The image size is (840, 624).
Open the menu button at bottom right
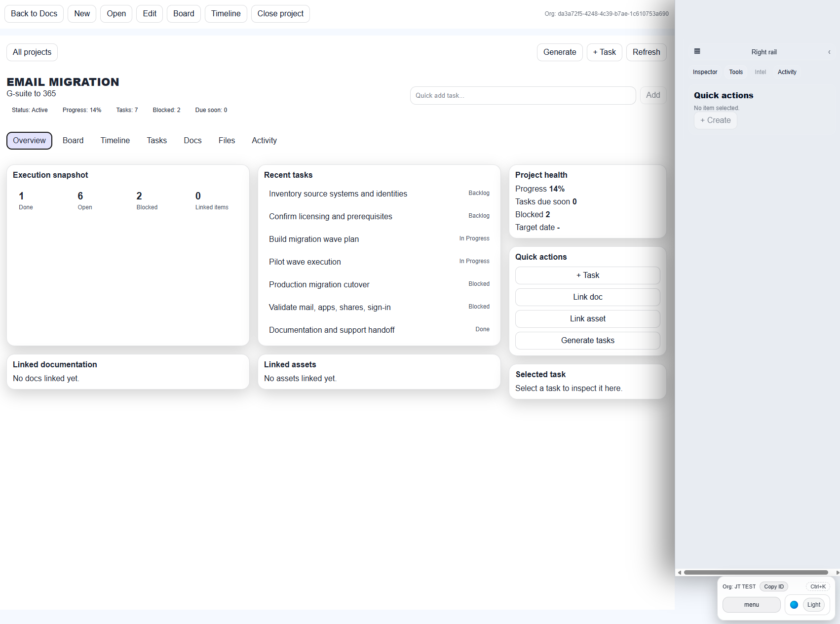click(751, 604)
